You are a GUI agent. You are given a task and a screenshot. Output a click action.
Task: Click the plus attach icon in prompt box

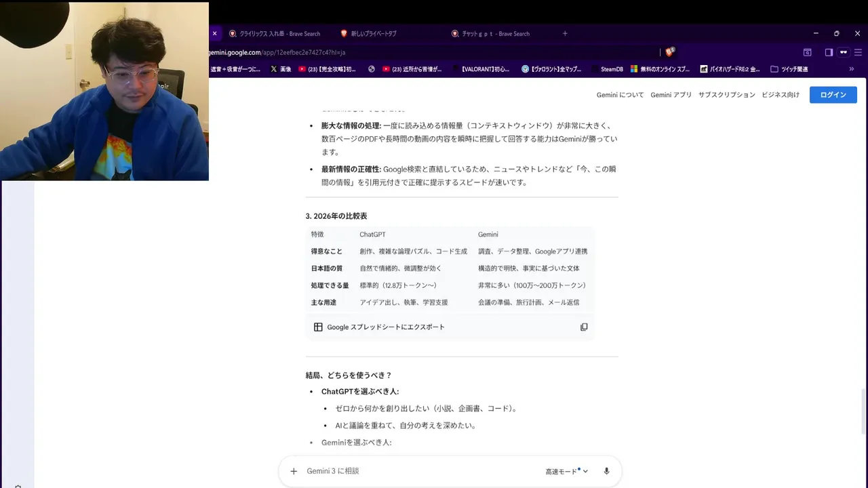click(x=294, y=471)
